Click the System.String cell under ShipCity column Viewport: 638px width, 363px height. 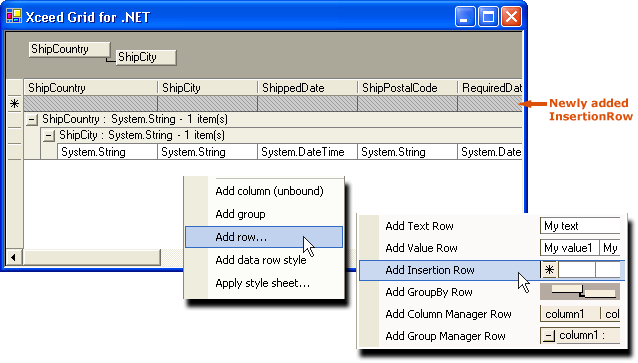click(208, 152)
